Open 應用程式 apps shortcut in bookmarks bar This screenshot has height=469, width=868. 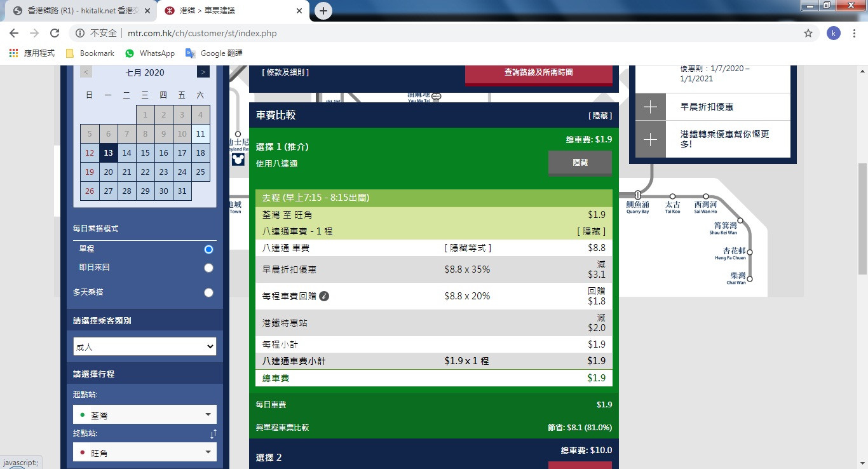(x=32, y=53)
